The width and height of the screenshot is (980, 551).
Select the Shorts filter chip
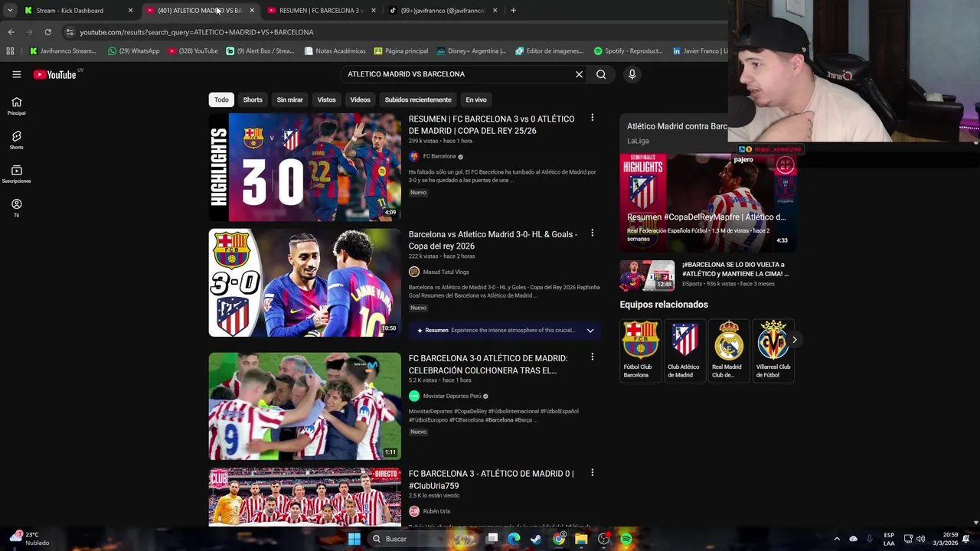(x=253, y=99)
